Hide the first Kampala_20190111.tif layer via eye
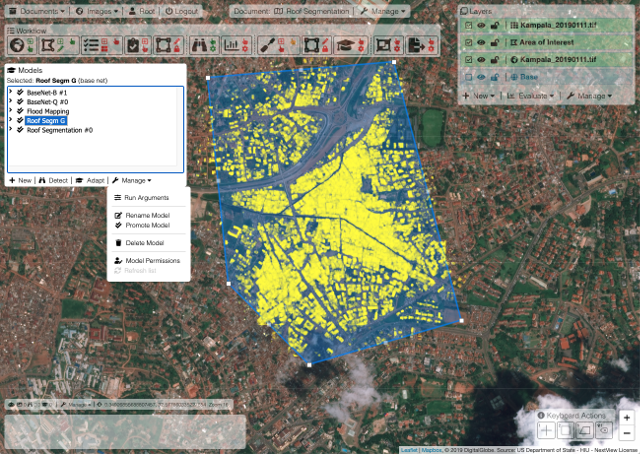Screen dimensions: 640x454 (x=482, y=26)
